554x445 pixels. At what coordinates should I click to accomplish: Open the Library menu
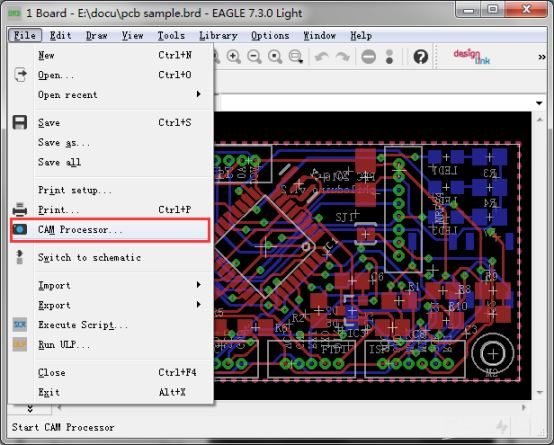218,36
